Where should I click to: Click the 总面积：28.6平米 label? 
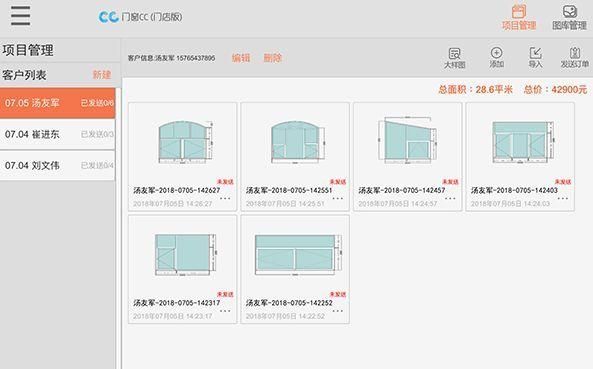click(x=475, y=90)
